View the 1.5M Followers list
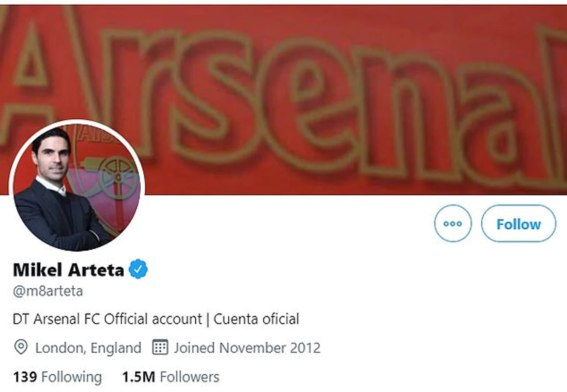This screenshot has width=567, height=392. [170, 377]
